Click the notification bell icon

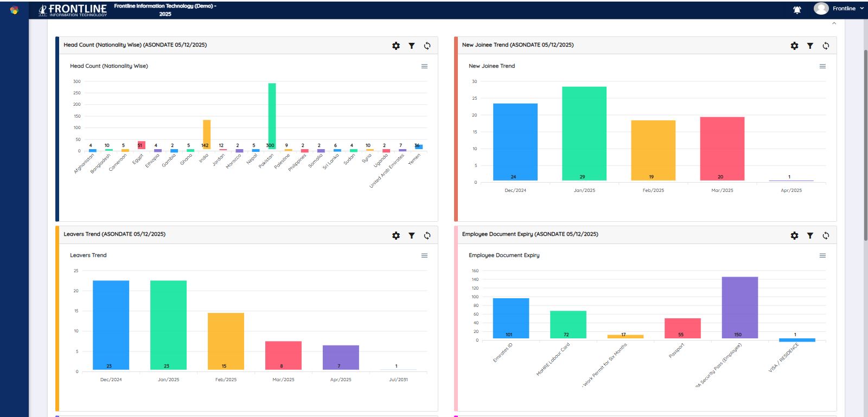pos(797,10)
